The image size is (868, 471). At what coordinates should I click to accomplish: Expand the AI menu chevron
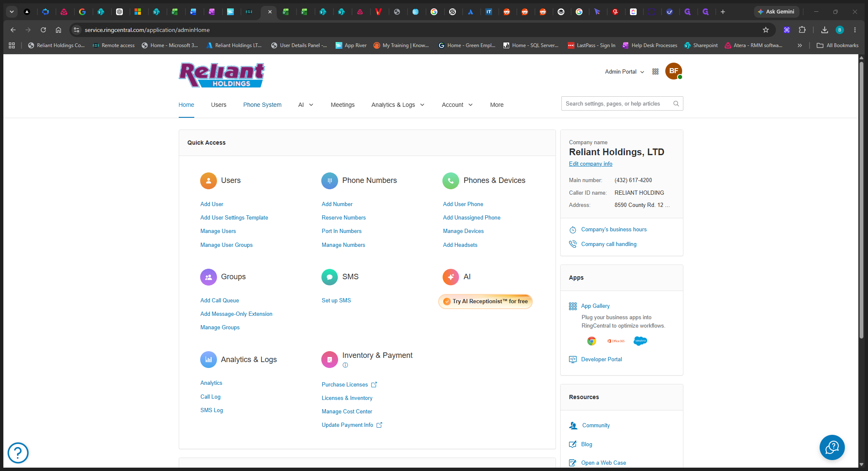tap(311, 105)
